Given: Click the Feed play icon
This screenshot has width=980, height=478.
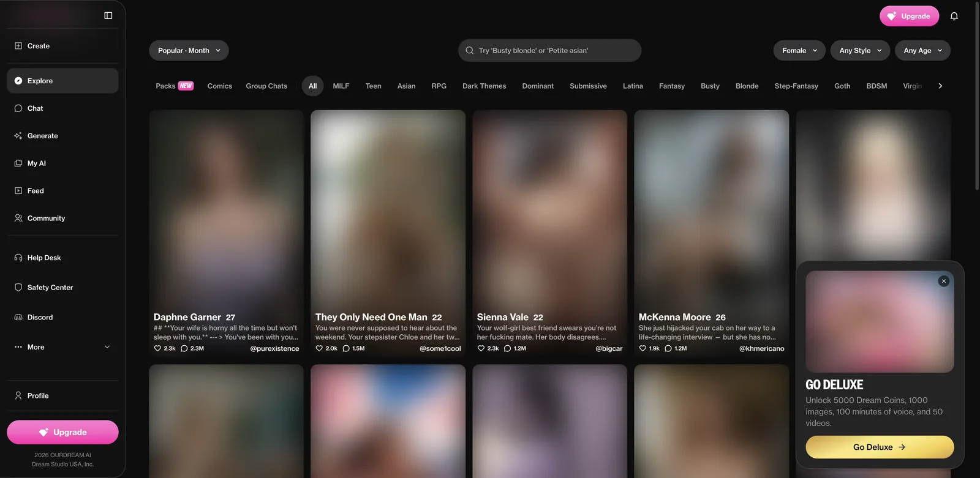Looking at the screenshot, I should 18,191.
